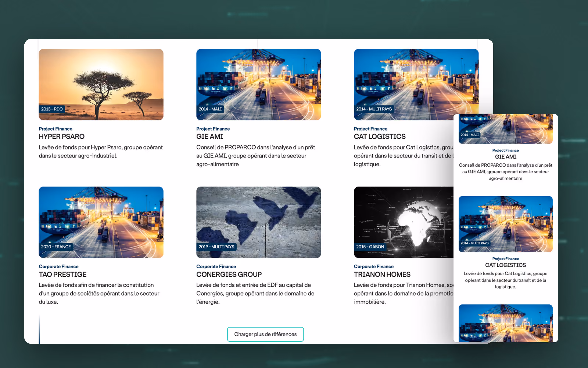Click the mobile GIE AMI description about PROPARCO
This screenshot has height=368, width=588.
point(506,172)
